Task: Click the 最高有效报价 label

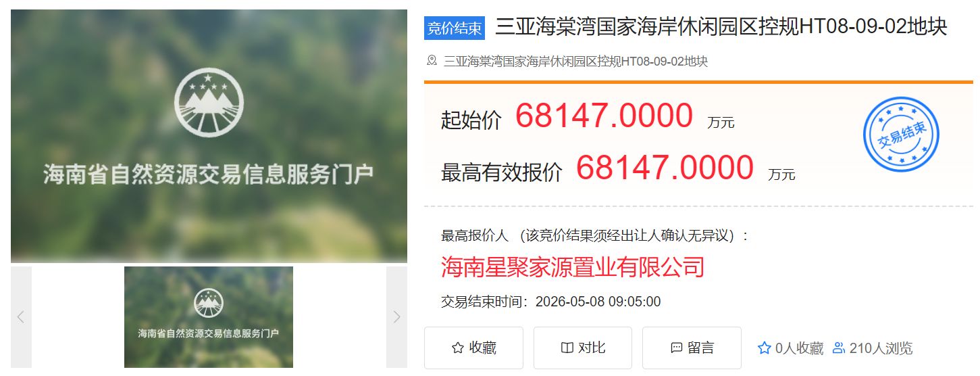Action: pyautogui.click(x=502, y=172)
